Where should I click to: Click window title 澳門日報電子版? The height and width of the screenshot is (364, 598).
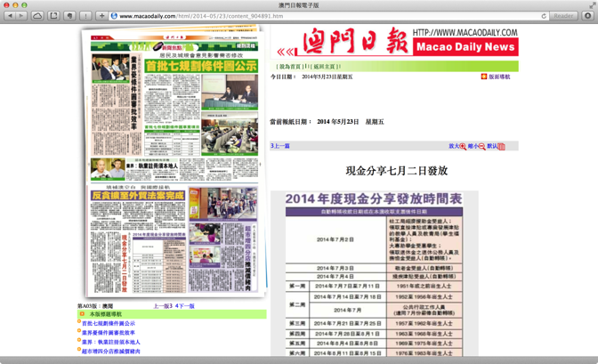299,5
